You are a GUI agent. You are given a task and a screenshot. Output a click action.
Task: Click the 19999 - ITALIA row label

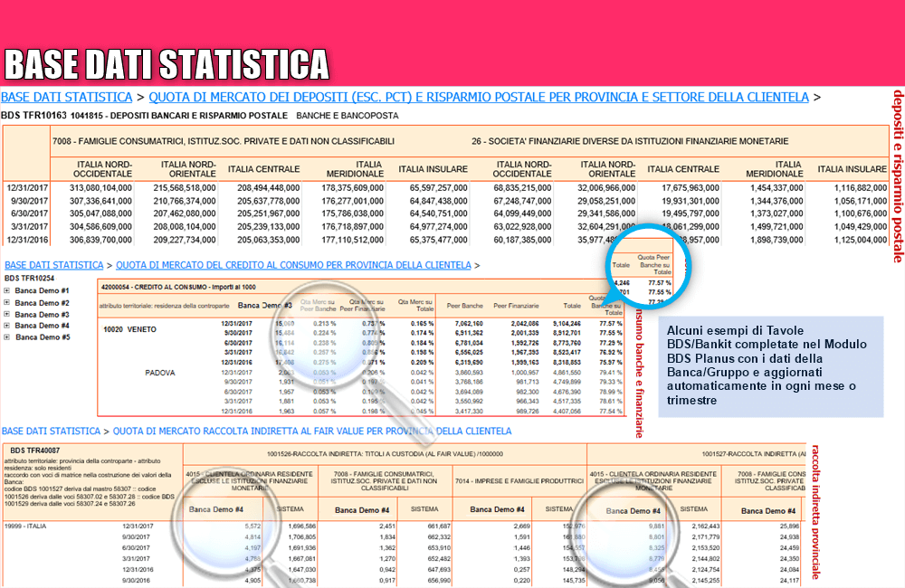(x=24, y=526)
